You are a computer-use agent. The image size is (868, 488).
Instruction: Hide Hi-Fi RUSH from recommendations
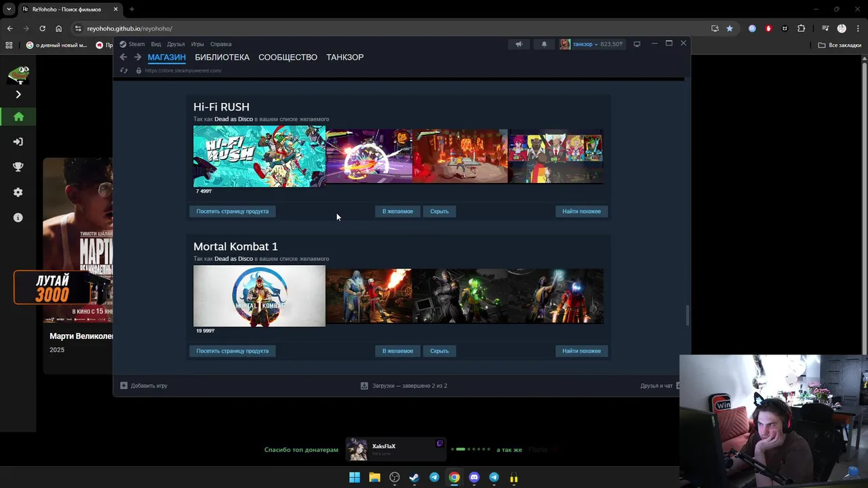click(439, 211)
